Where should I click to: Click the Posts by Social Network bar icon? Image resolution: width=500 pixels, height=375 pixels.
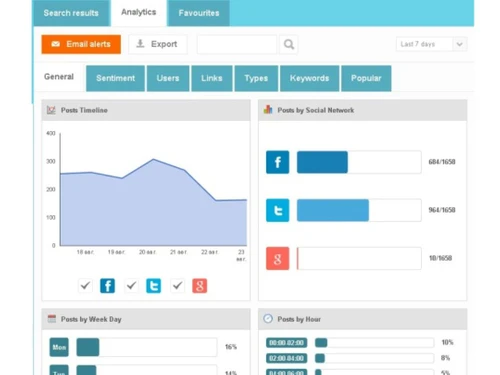(x=268, y=110)
